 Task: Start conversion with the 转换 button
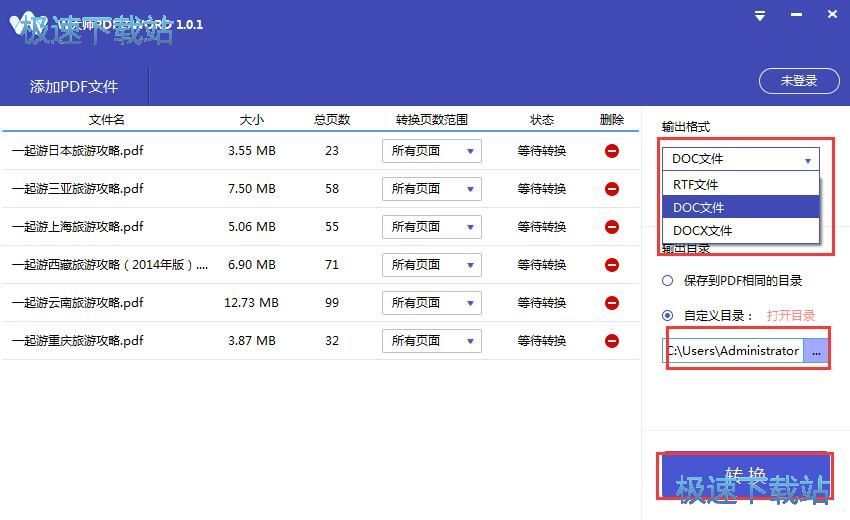click(745, 476)
